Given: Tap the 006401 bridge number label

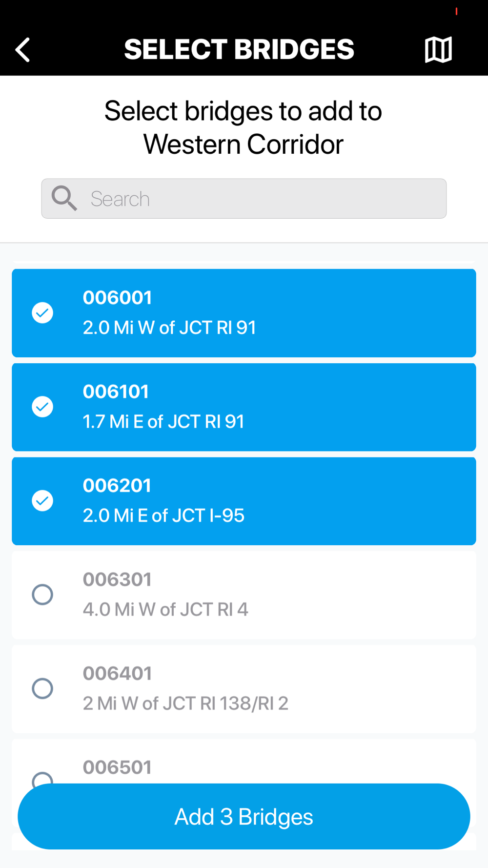Looking at the screenshot, I should (117, 674).
